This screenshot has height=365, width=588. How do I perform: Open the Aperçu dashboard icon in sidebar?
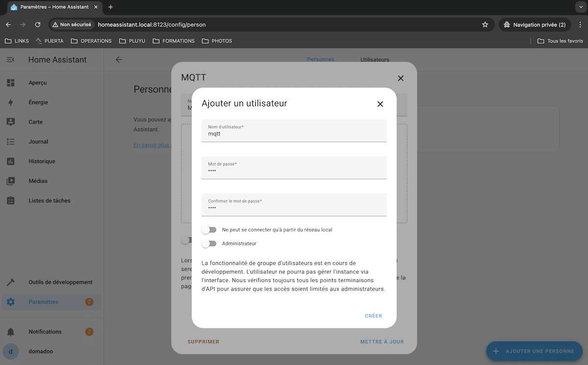coord(11,83)
